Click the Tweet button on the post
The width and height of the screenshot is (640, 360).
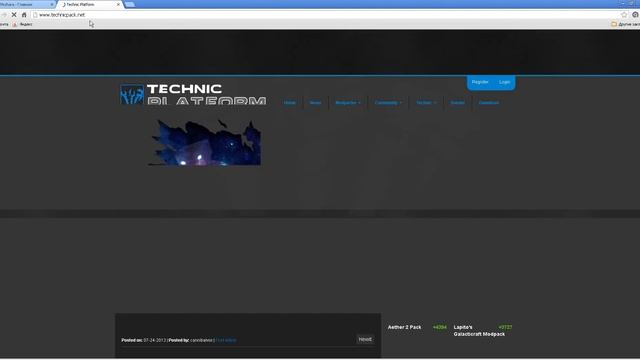coord(365,339)
